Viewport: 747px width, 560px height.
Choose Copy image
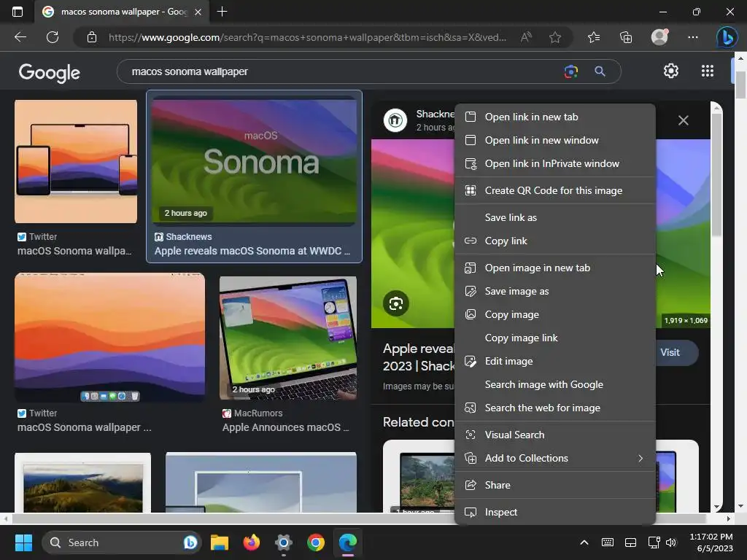tap(555, 314)
